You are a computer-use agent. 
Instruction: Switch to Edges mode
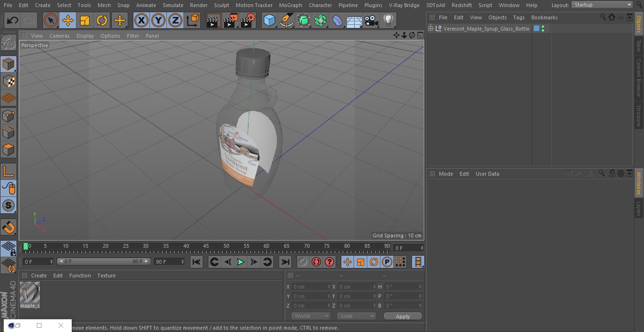pos(8,133)
